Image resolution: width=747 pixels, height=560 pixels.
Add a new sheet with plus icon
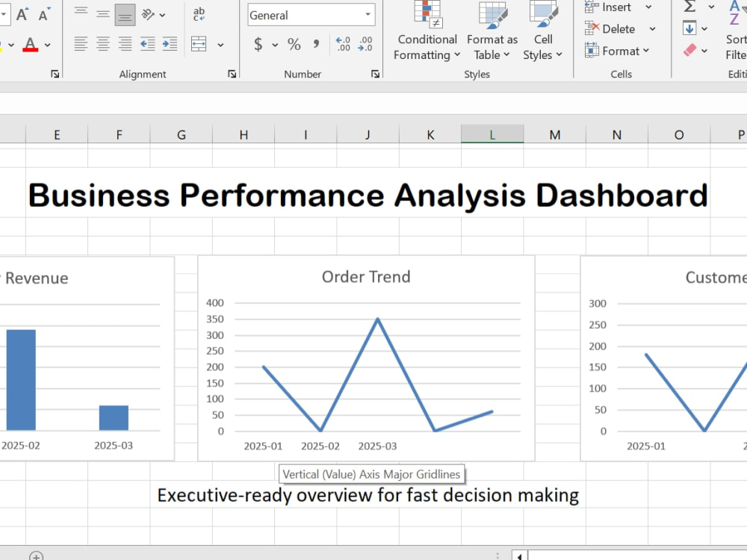pyautogui.click(x=36, y=556)
